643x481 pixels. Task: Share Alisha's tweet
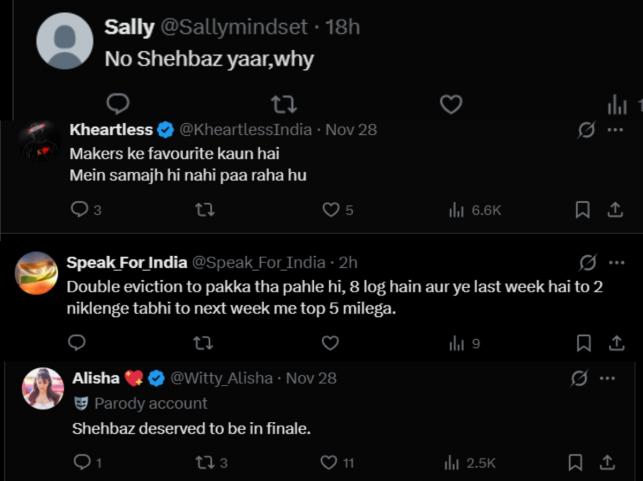coord(606,462)
